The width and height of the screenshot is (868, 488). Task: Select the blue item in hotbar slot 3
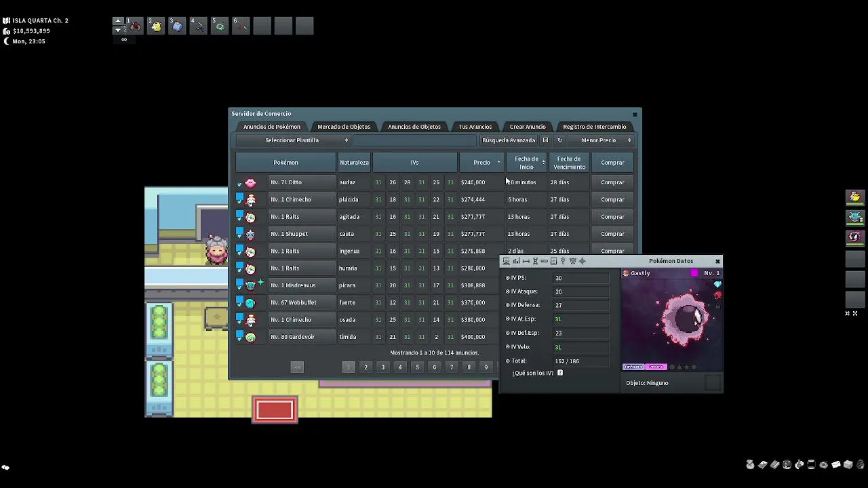(x=177, y=26)
